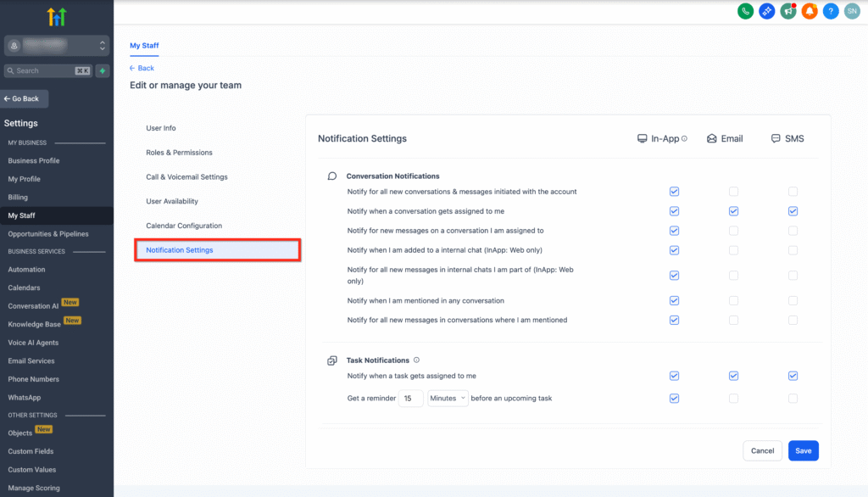Open the orange bell notifications icon
The width and height of the screenshot is (868, 497).
[x=810, y=11]
